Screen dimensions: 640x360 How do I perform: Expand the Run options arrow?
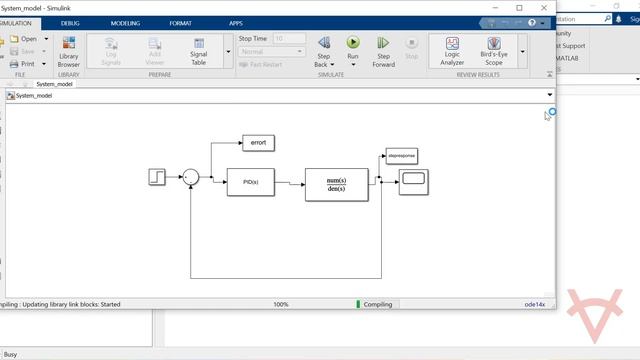point(353,64)
